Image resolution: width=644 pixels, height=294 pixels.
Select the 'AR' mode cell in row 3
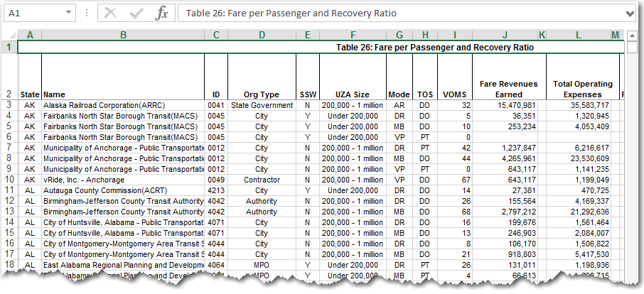[399, 105]
